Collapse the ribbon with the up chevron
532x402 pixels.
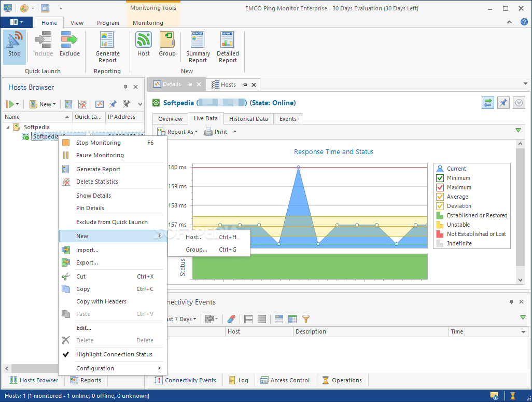(509, 22)
